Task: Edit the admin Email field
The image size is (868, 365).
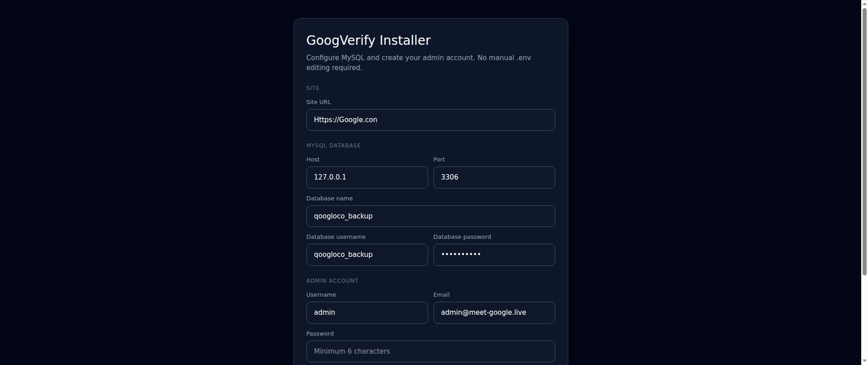Action: (x=494, y=313)
